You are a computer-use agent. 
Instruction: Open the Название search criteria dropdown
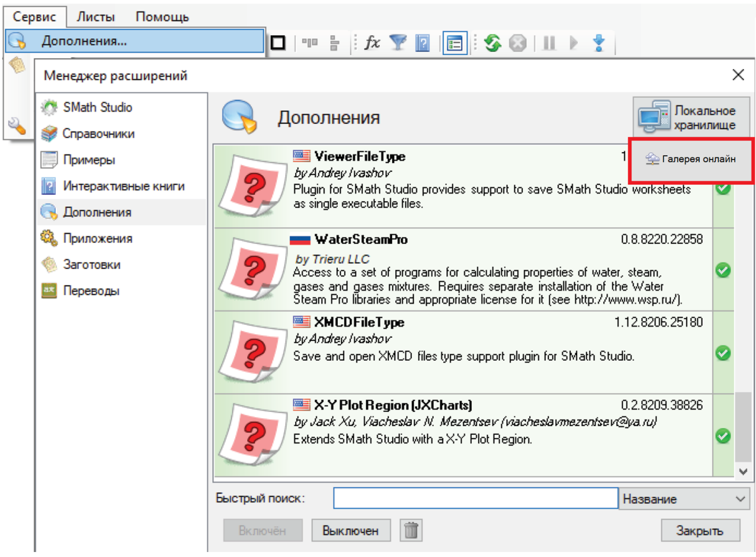684,499
